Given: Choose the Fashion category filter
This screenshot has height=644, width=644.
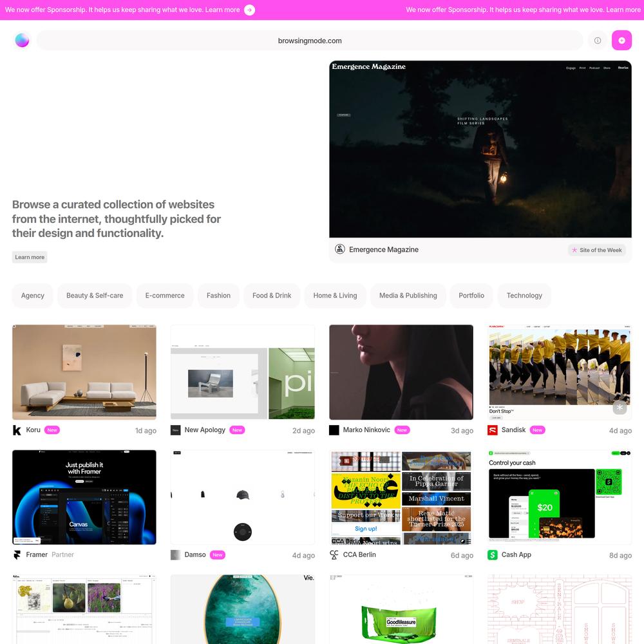Looking at the screenshot, I should 218,296.
